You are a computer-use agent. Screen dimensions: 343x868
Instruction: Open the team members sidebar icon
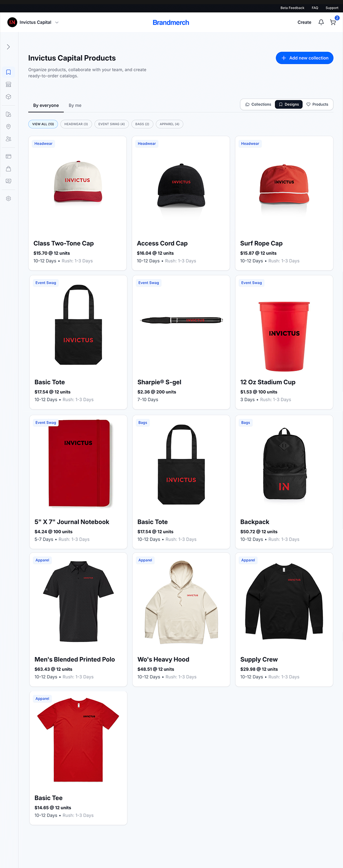tap(9, 139)
